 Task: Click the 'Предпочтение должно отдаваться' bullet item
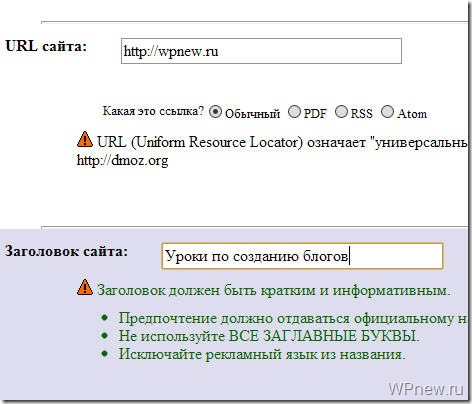coord(292,318)
